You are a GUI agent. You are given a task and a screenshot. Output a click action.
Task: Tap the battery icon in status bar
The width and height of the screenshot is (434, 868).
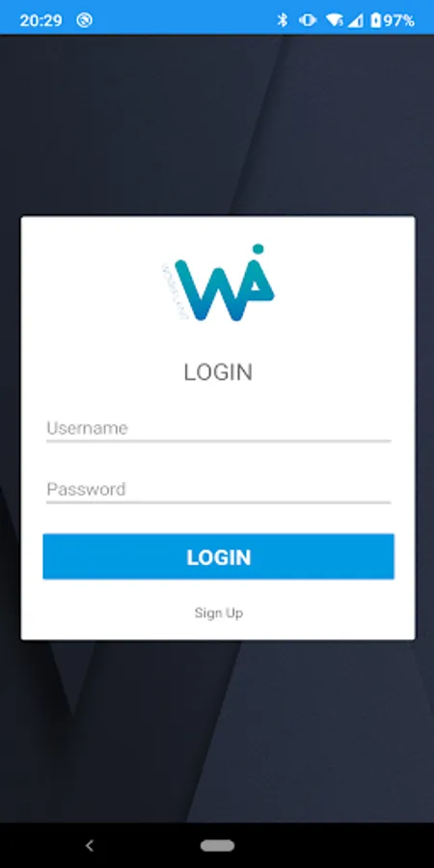click(376, 20)
